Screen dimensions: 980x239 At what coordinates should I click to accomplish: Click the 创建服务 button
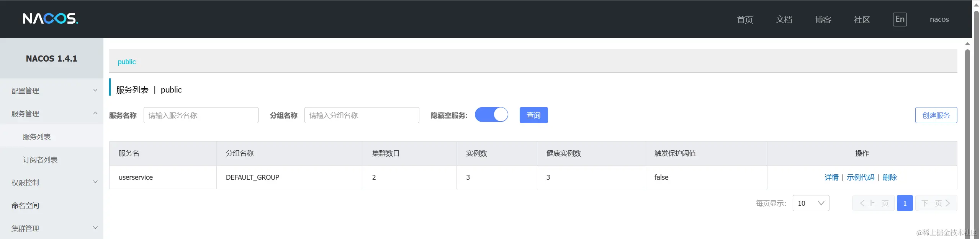coord(936,115)
